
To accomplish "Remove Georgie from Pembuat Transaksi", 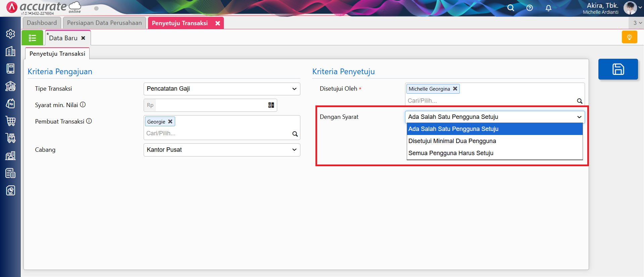I will pyautogui.click(x=170, y=122).
